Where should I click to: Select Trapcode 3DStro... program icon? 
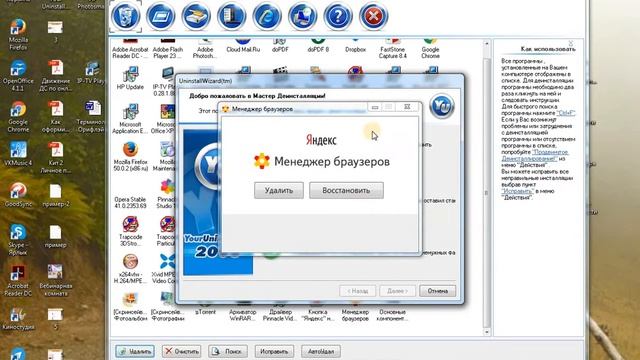click(x=130, y=232)
